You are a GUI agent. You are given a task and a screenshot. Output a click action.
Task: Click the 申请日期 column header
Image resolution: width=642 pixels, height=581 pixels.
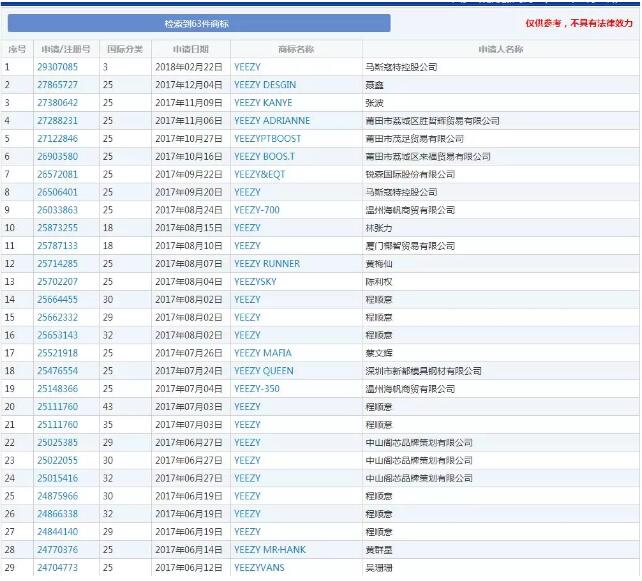point(191,50)
